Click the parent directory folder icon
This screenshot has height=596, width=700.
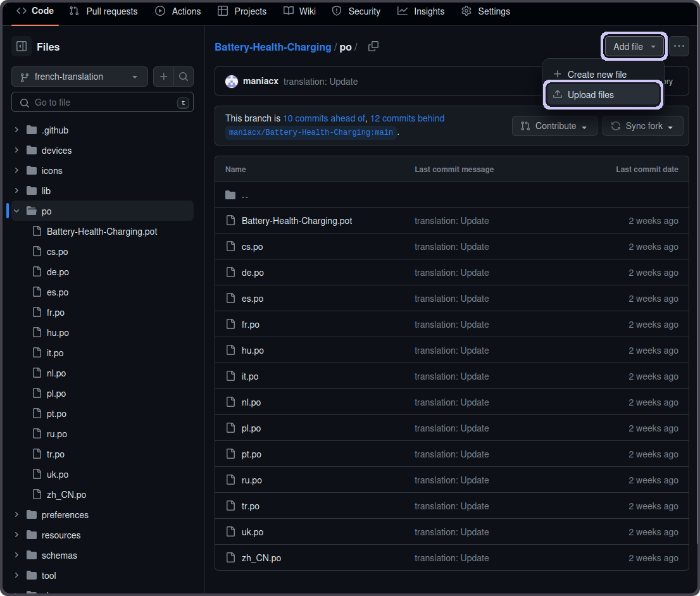(x=230, y=195)
